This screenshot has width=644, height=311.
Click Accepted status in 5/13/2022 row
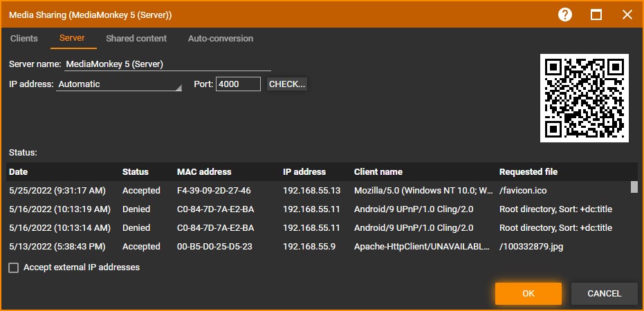coord(141,247)
